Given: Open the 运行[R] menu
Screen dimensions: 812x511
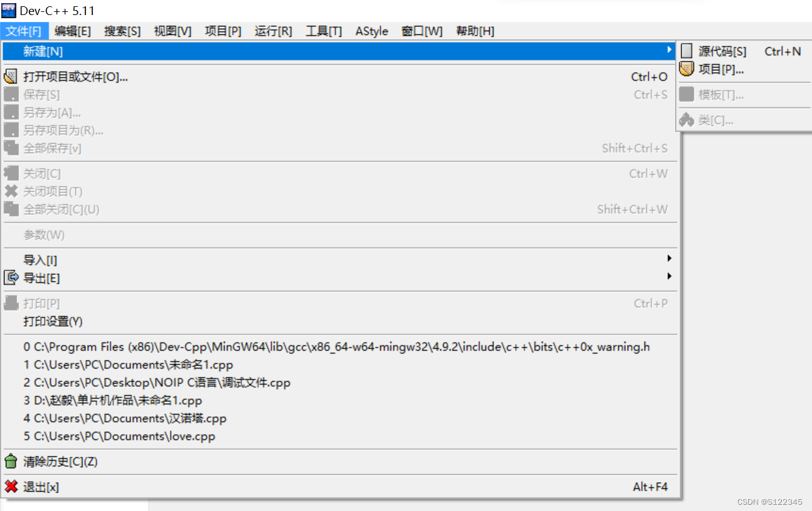Looking at the screenshot, I should (273, 31).
